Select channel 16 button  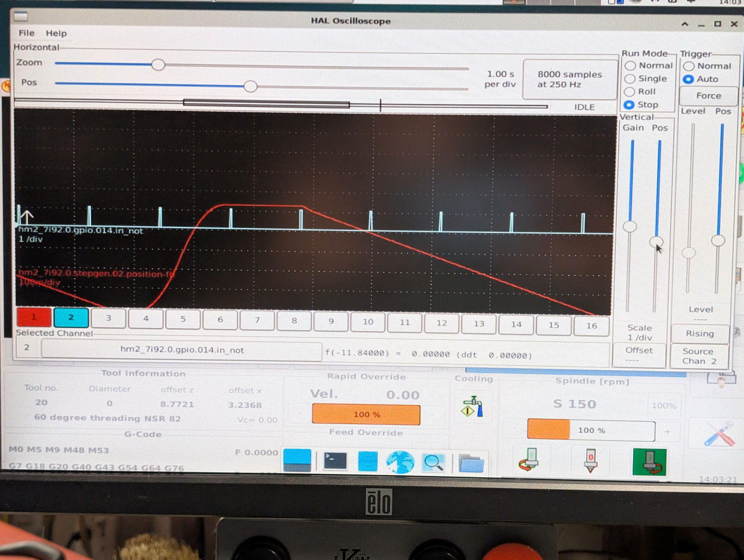pos(591,326)
